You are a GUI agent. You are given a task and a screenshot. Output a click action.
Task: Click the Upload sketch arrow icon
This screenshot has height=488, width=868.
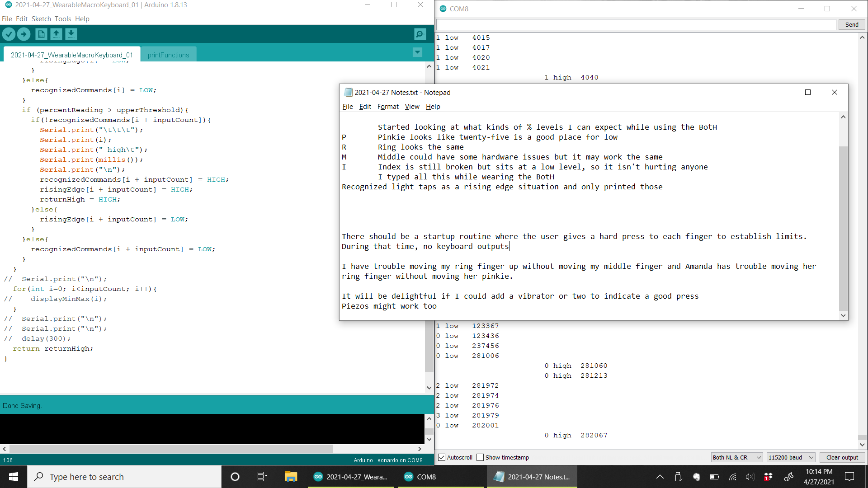(24, 34)
